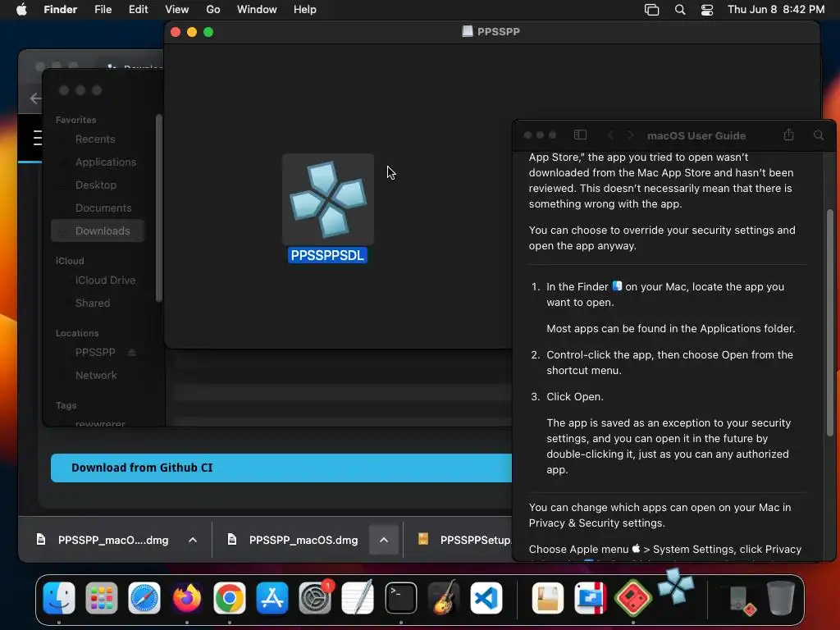Go forward in macOS User Guide
The height and width of the screenshot is (630, 840).
[x=630, y=135]
